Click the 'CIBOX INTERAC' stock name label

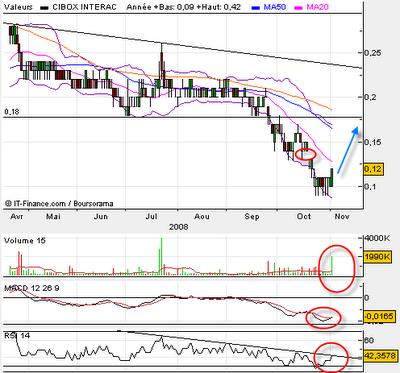[x=84, y=7]
